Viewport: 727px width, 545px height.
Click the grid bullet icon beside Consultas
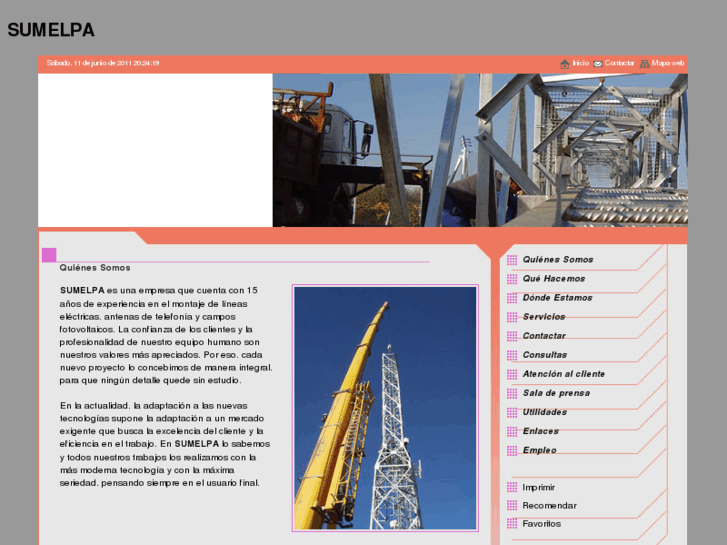point(512,355)
